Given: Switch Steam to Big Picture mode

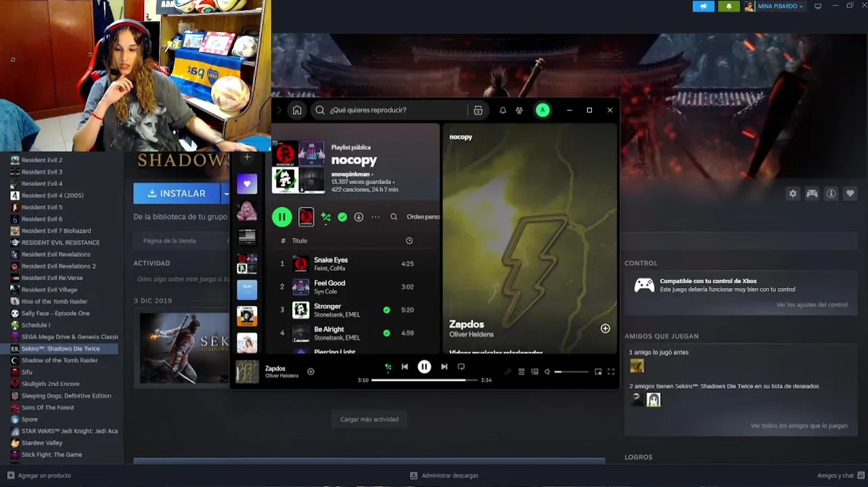Looking at the screenshot, I should 818,6.
